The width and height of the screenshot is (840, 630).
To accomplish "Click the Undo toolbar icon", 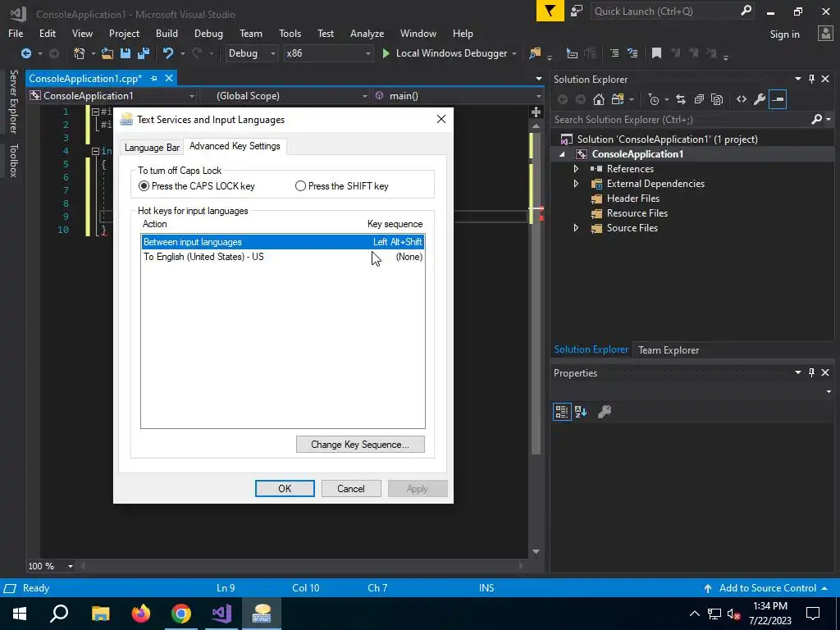I will coord(168,53).
